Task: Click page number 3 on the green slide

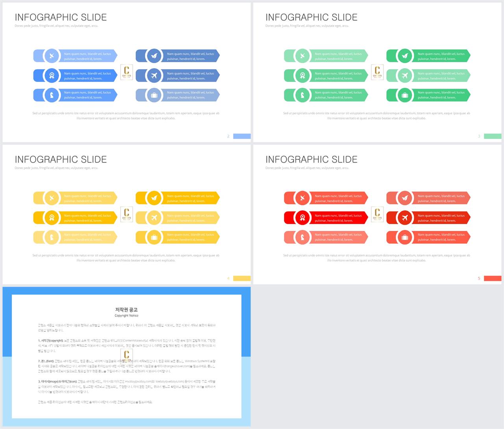Action: click(x=479, y=136)
